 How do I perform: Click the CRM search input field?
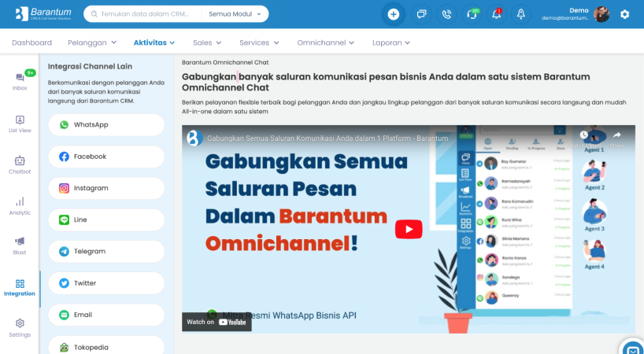click(146, 14)
